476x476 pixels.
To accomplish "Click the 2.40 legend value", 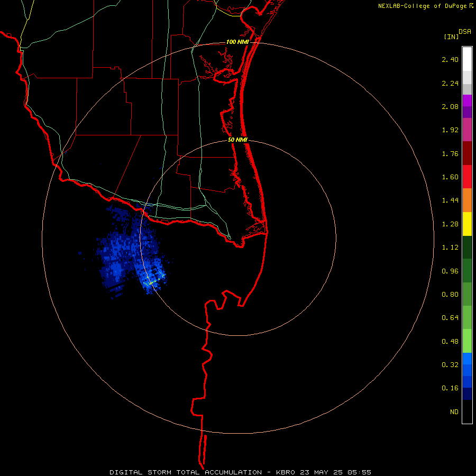I will point(450,59).
